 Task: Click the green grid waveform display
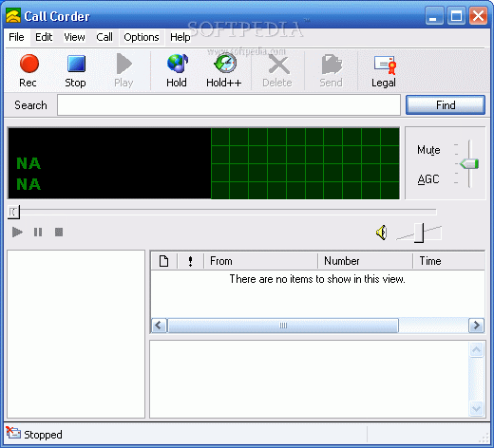click(x=305, y=163)
